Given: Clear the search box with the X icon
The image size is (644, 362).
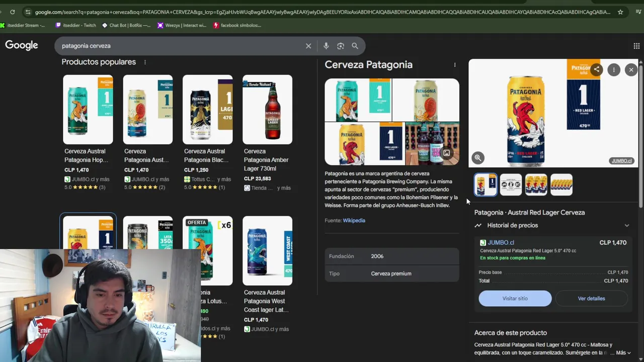Looking at the screenshot, I should click(308, 46).
